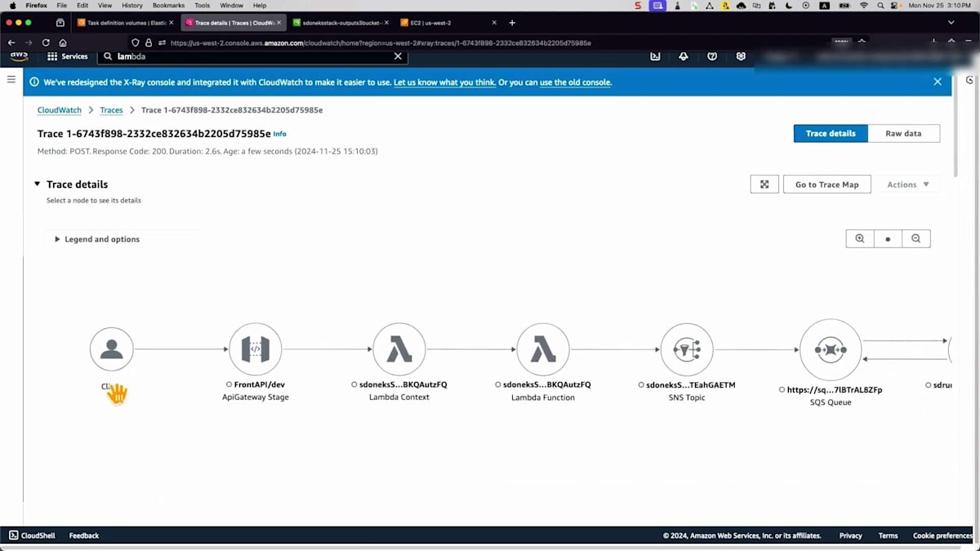Switch to the Raw data view
Image resolution: width=980 pixels, height=551 pixels.
point(903,133)
